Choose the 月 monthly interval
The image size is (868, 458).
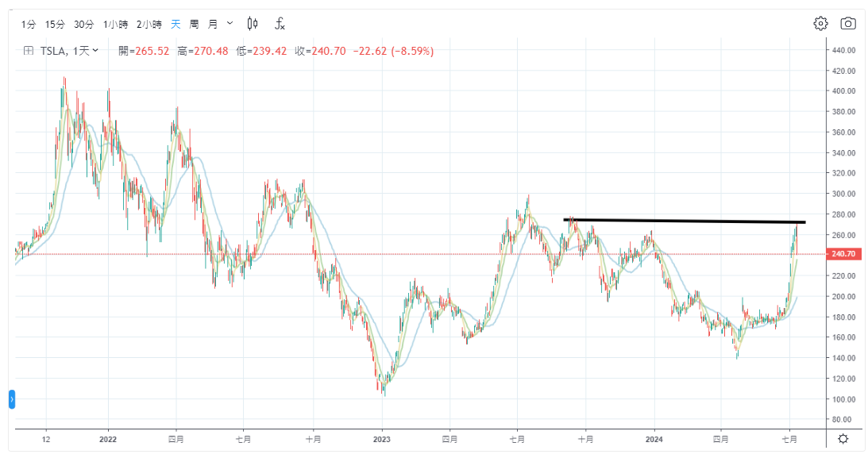pos(212,24)
